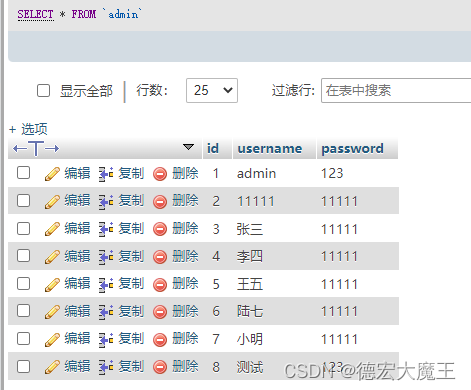Click the red delete icon for 陆七 row
Image resolution: width=471 pixels, height=390 pixels.
tap(160, 312)
